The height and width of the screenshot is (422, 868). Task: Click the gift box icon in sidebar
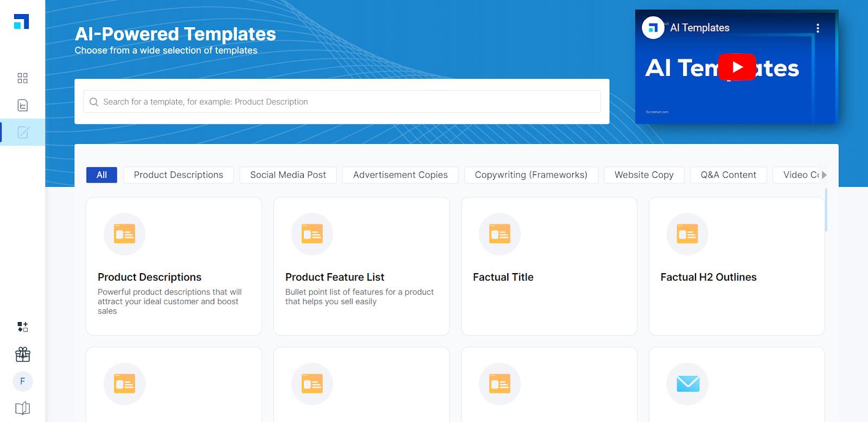(23, 355)
